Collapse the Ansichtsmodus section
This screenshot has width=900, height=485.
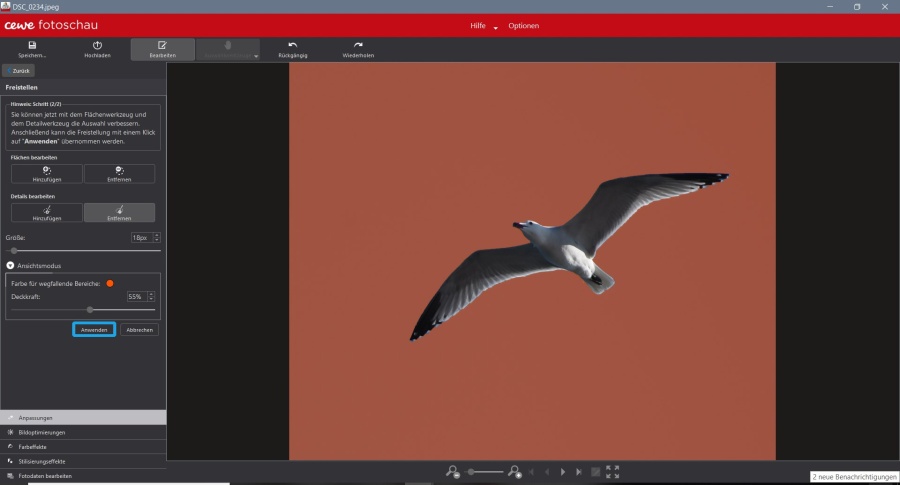point(10,265)
